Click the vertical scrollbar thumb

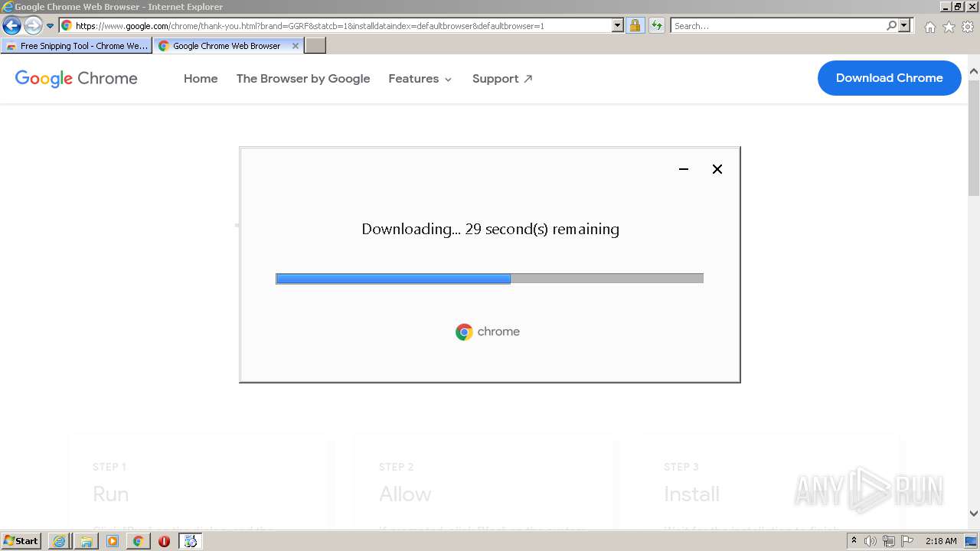[x=974, y=138]
